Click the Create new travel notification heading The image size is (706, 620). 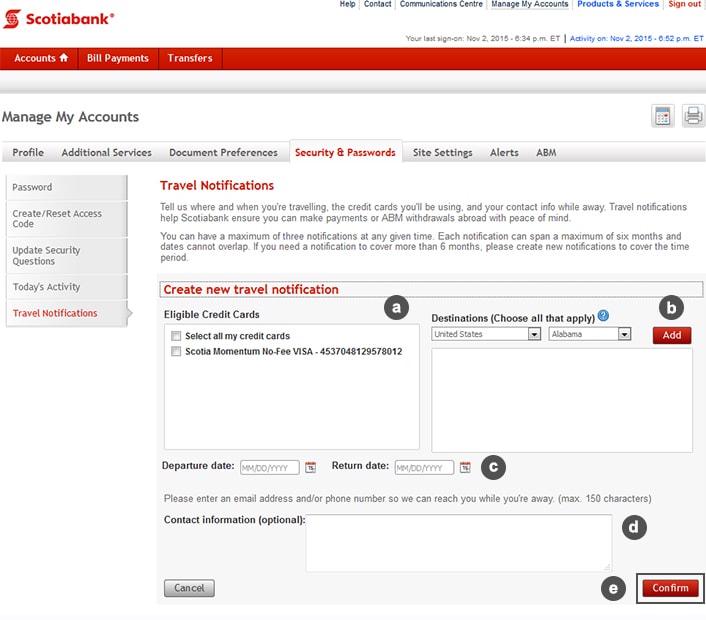tap(251, 290)
